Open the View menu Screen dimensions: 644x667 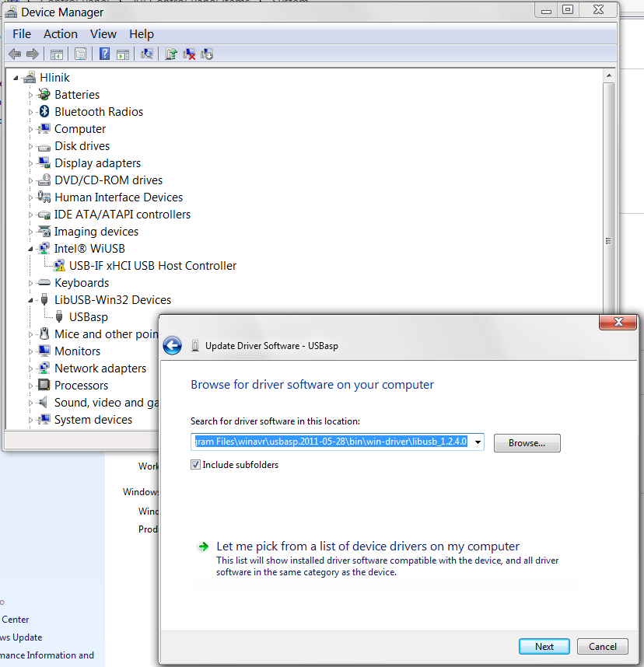click(x=103, y=34)
